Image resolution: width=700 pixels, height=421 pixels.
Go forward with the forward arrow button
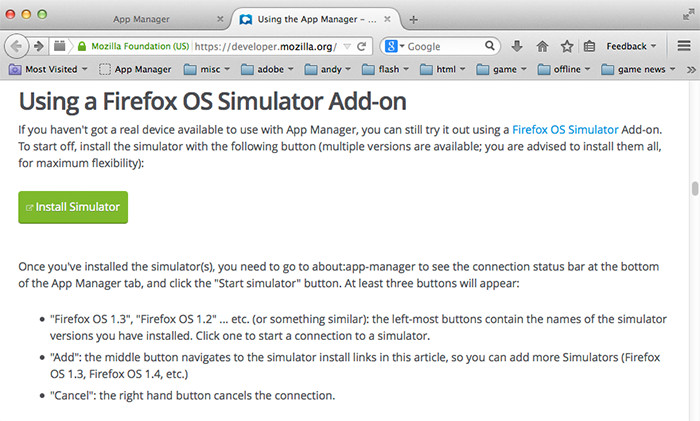[39, 46]
